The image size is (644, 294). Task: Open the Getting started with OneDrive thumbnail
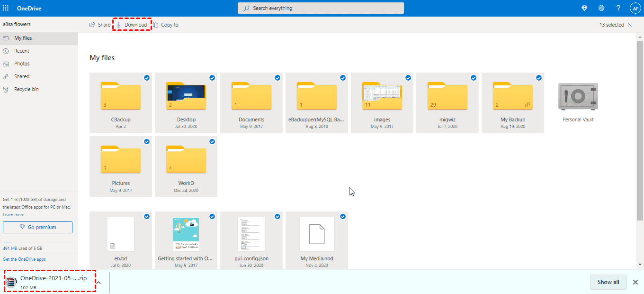coord(186,234)
